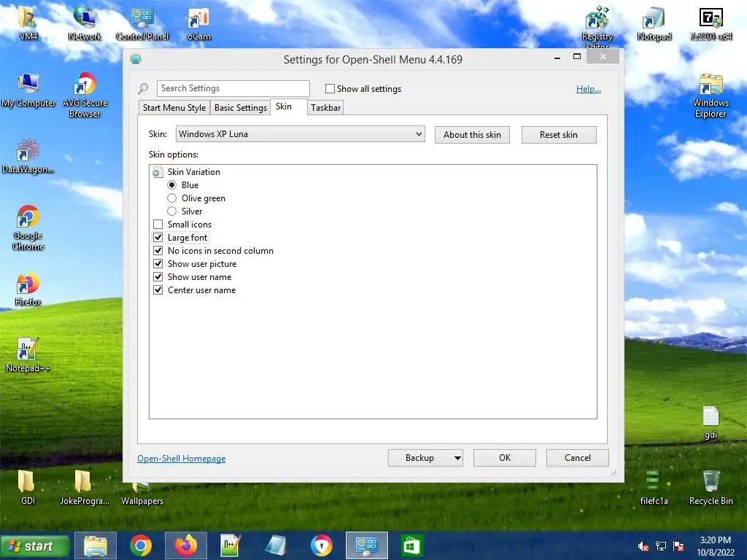Launch the Firefox desktop shortcut
Image resolution: width=747 pixels, height=560 pixels.
tap(28, 289)
